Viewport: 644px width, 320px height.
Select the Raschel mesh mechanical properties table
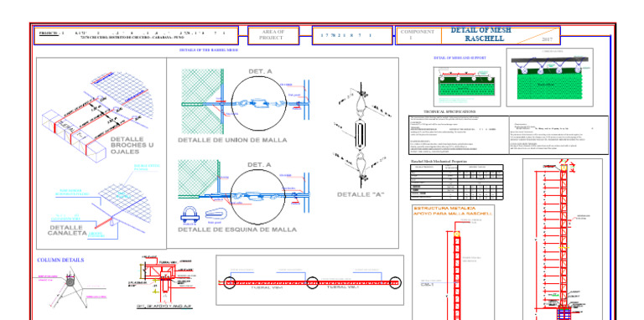click(457, 181)
